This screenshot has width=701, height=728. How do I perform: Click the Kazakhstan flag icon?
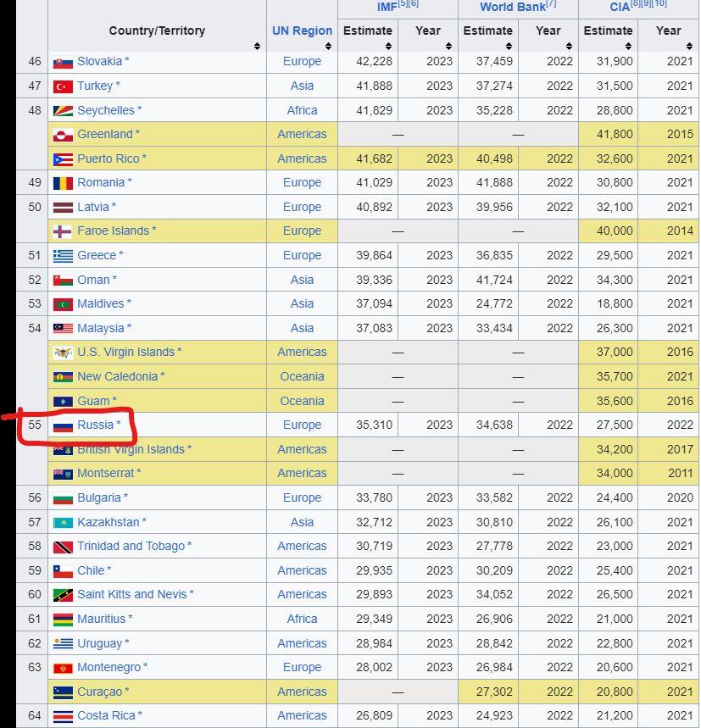(63, 523)
